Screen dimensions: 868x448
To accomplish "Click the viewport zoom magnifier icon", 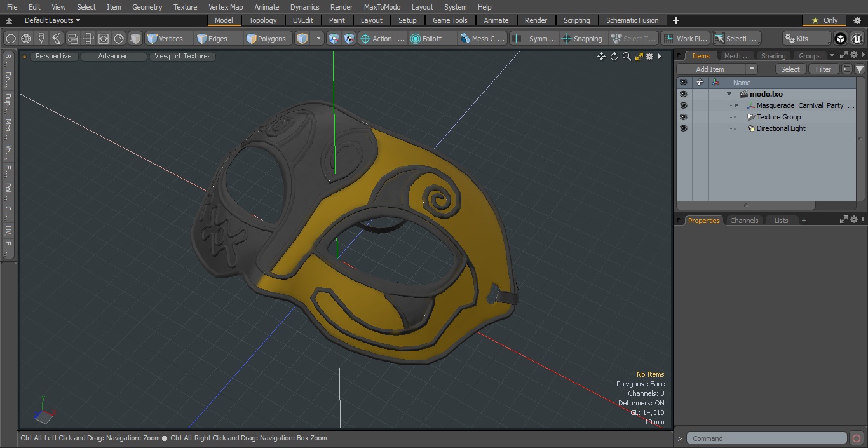I will [x=627, y=57].
